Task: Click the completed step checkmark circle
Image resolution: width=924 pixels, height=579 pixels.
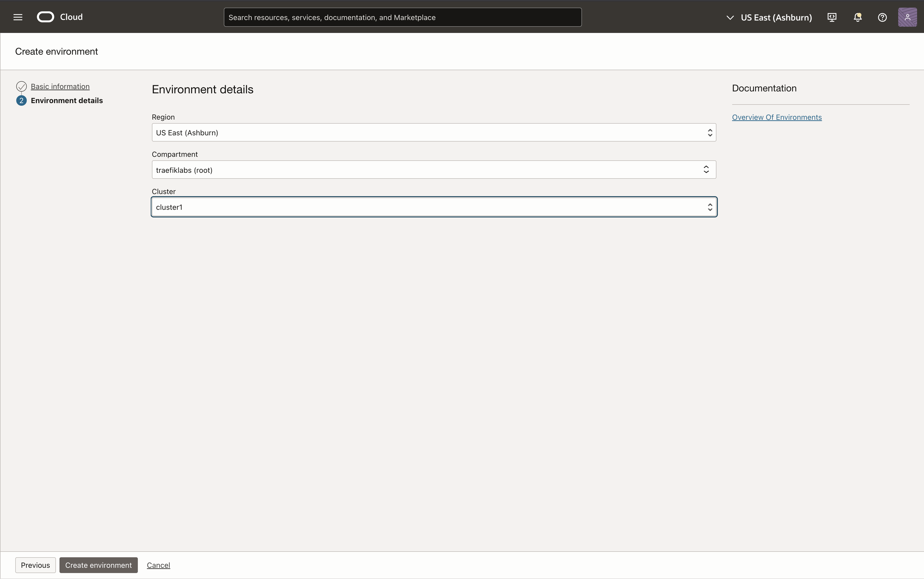Action: [21, 87]
